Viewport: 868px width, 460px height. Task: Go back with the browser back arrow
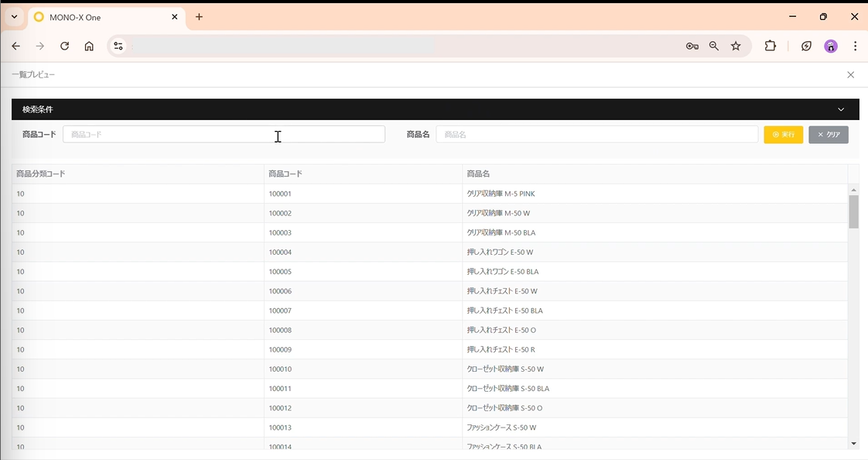(x=16, y=46)
